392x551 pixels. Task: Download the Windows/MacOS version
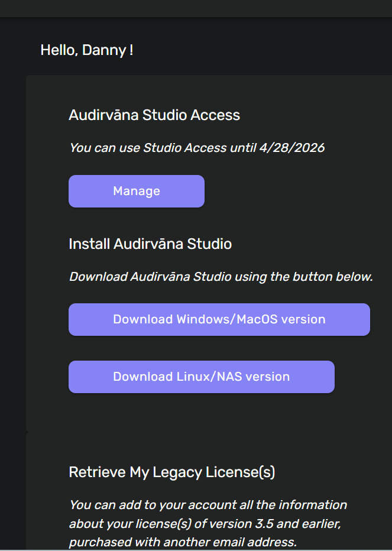coord(219,319)
